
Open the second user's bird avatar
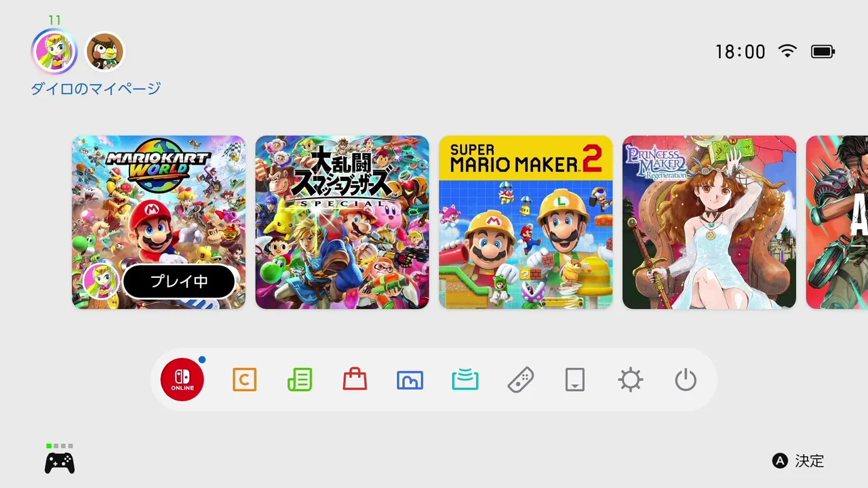104,52
